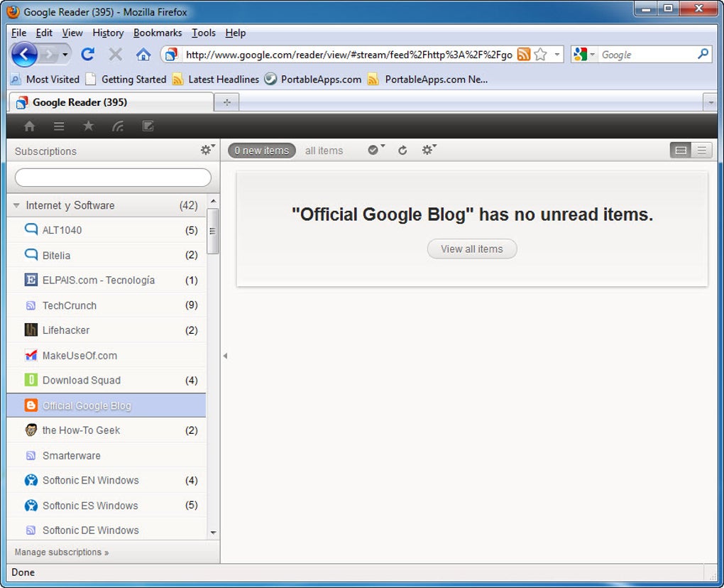
Task: Click the Stop loading X icon
Action: click(x=116, y=55)
